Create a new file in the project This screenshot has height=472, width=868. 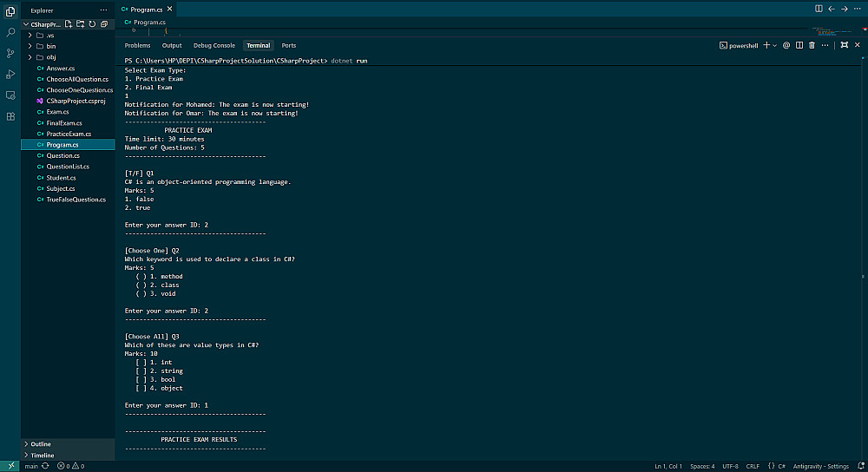pos(68,24)
